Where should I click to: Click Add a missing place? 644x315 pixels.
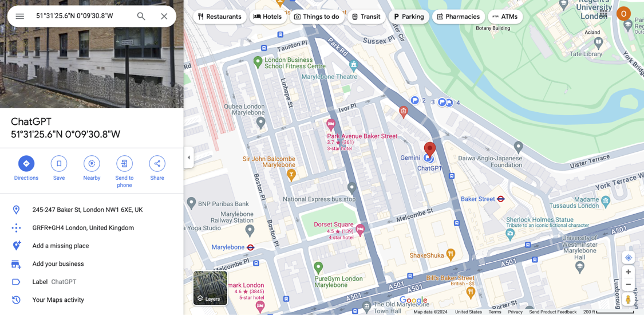click(92, 246)
